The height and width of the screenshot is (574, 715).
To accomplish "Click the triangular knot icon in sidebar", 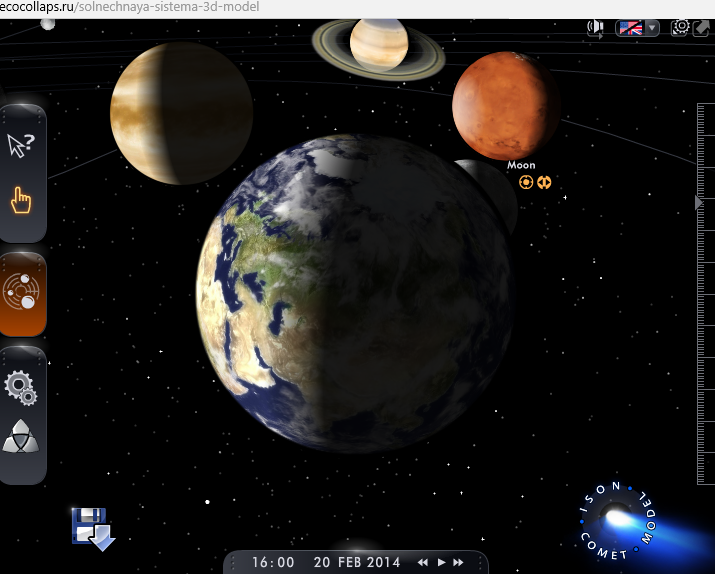I will (21, 438).
